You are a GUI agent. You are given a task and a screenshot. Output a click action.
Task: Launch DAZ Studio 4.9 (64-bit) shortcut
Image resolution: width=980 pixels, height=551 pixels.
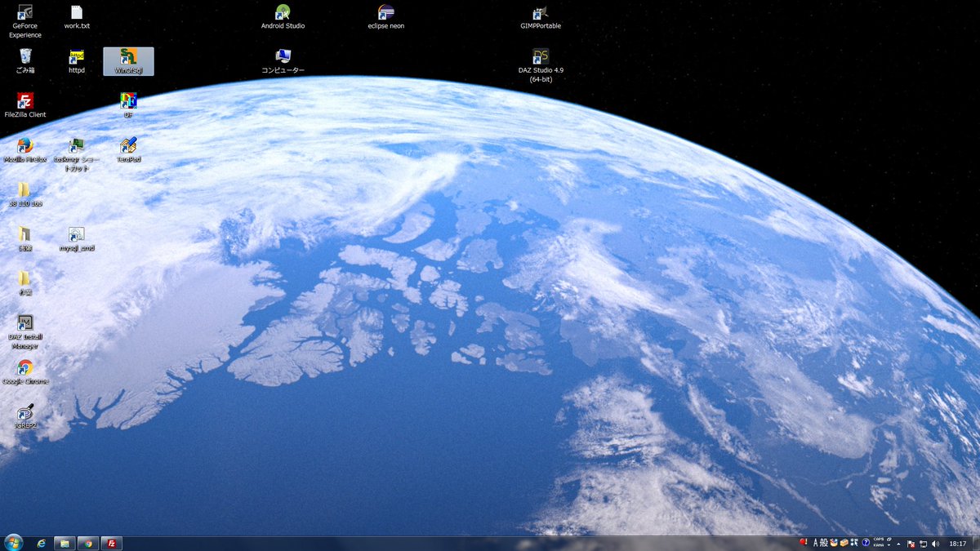(541, 65)
